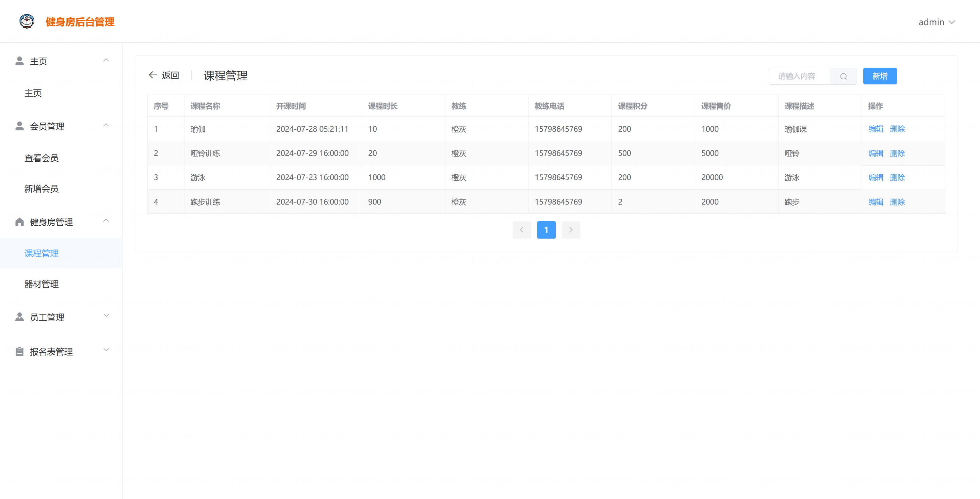Click the 健身房管理 house icon
980x499 pixels.
19,222
